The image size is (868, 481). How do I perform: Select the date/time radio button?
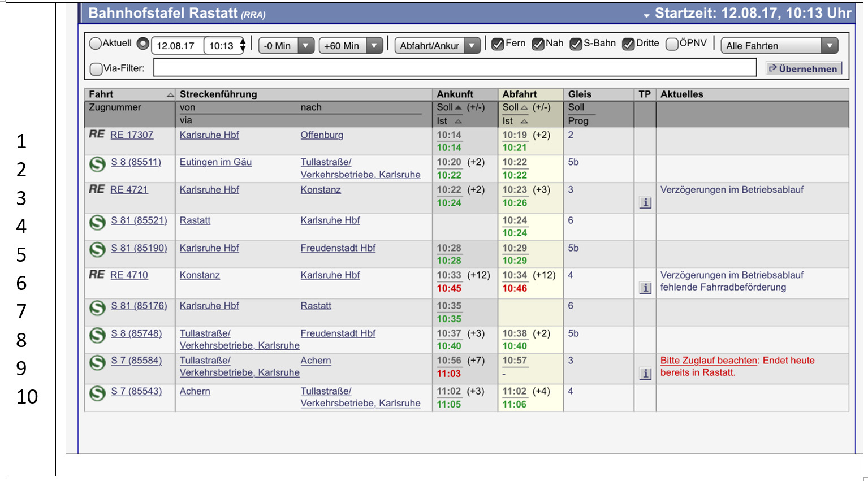143,44
